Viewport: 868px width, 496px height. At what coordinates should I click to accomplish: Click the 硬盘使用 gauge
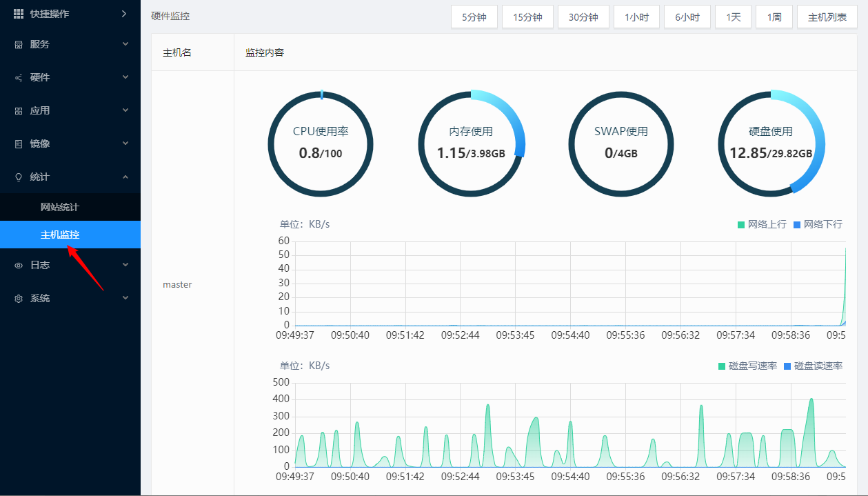point(771,143)
